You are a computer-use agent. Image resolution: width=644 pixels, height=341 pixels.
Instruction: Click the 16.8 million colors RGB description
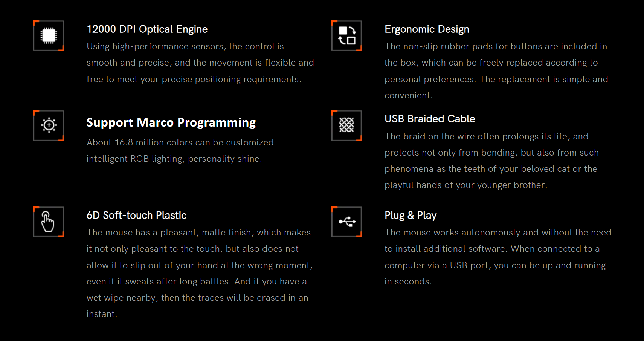point(180,151)
